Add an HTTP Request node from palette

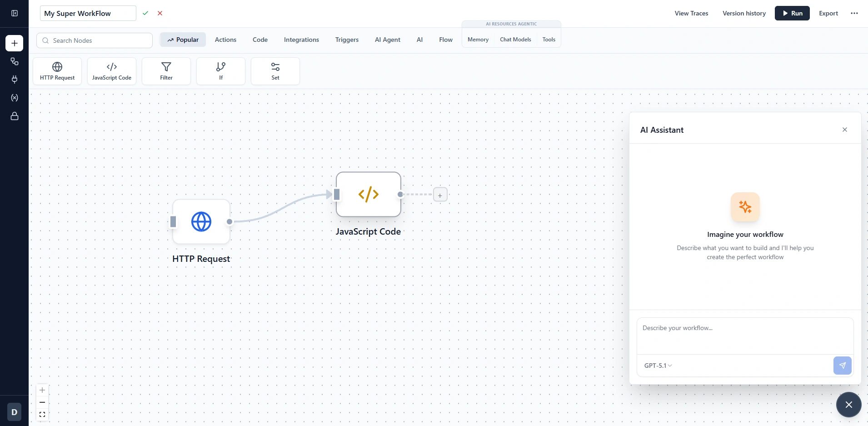click(57, 71)
